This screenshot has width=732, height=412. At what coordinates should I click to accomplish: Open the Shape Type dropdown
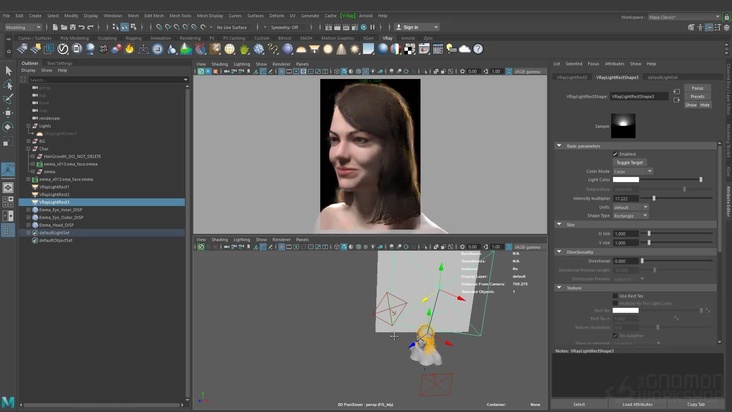pos(630,216)
